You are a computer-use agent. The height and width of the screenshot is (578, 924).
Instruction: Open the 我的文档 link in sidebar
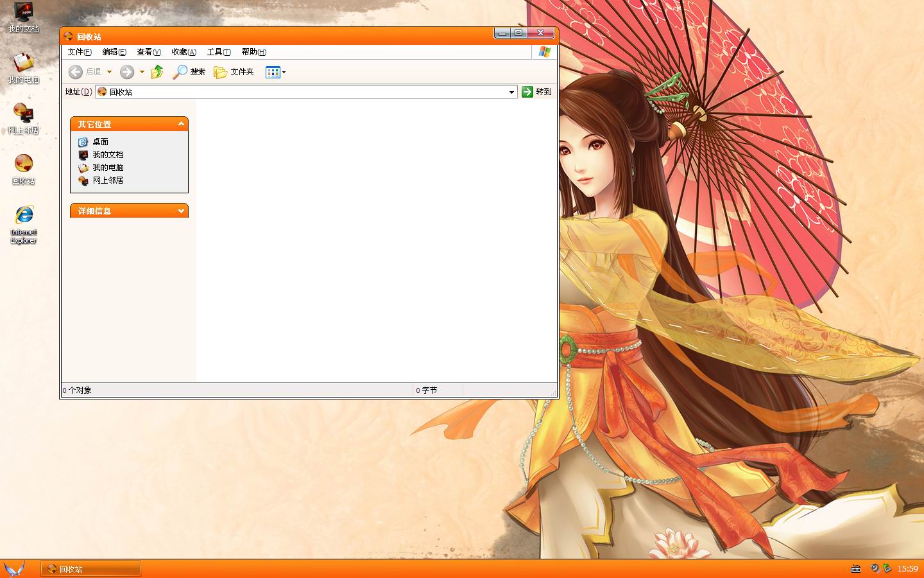[108, 155]
